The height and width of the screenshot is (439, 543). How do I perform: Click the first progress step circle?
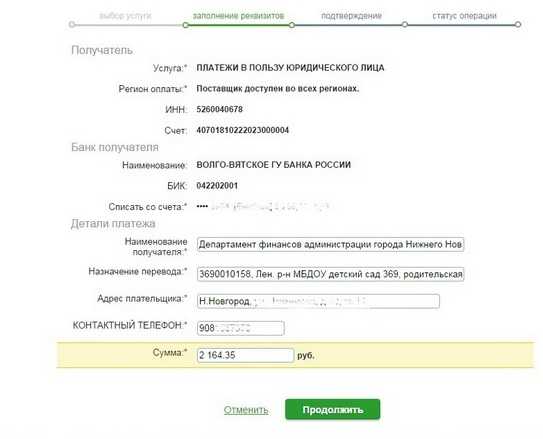tap(72, 25)
